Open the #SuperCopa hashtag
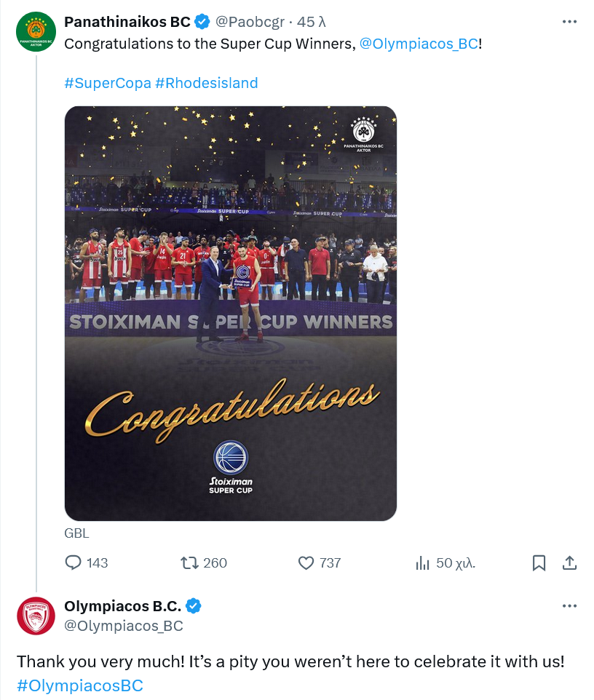This screenshot has height=700, width=594. tap(107, 83)
